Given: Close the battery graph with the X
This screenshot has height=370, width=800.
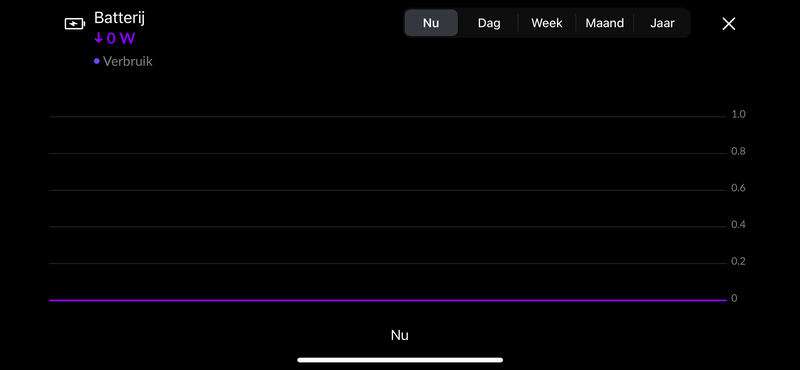Looking at the screenshot, I should point(729,23).
